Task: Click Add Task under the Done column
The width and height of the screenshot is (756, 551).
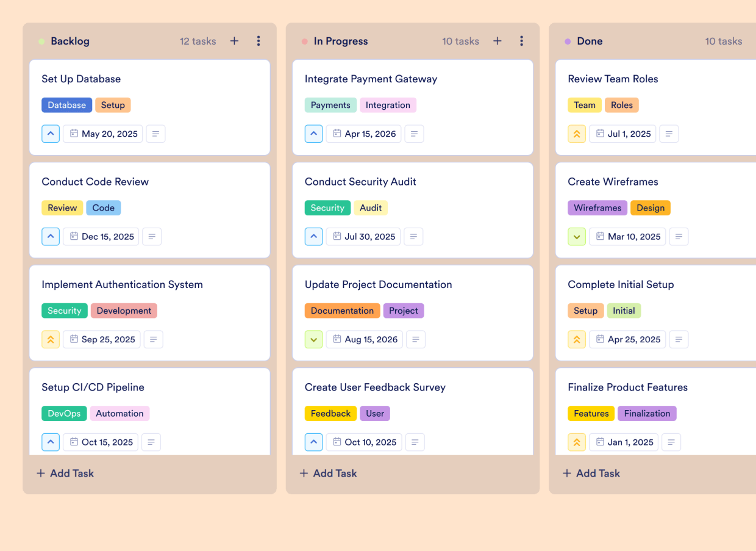Action: (x=591, y=473)
